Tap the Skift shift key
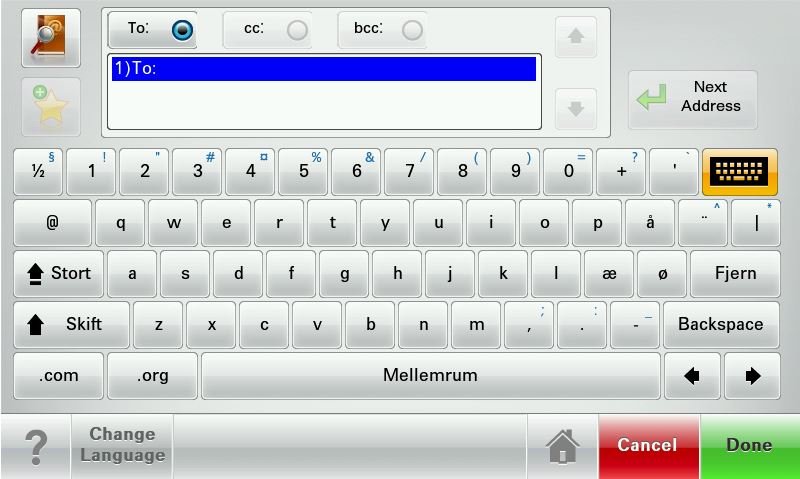 coord(71,324)
